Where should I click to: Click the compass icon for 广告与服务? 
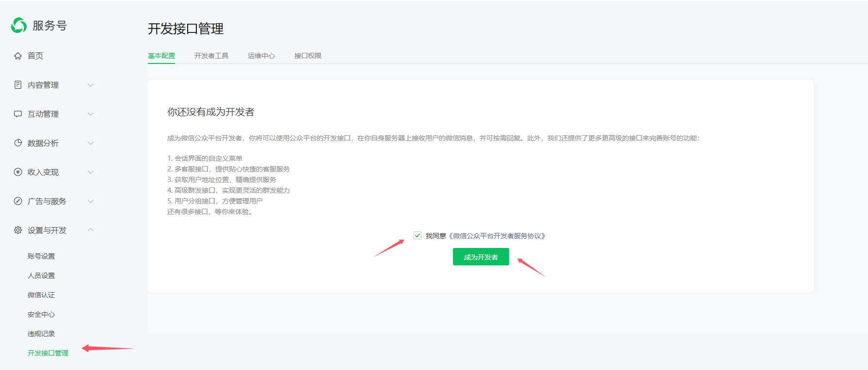(18, 201)
